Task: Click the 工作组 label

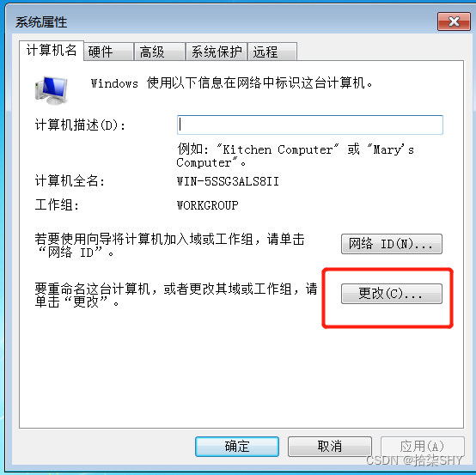Action: click(57, 205)
